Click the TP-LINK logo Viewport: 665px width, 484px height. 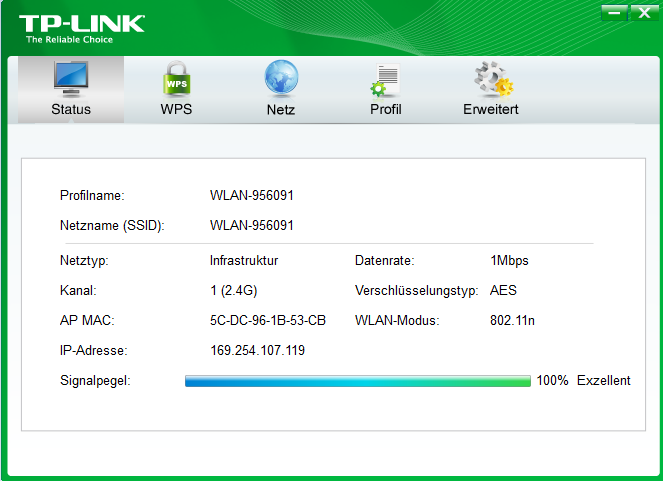pos(82,24)
